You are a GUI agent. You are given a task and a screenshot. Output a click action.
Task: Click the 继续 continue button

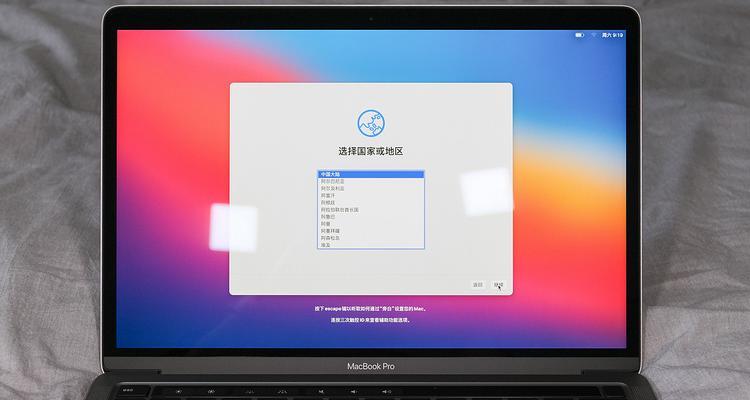498,285
